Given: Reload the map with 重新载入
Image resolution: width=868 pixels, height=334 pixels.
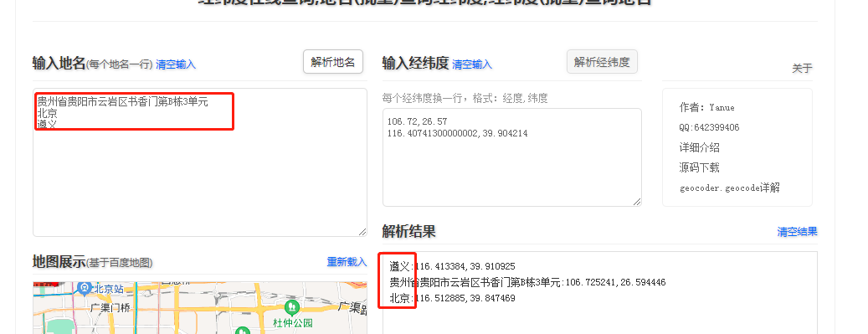Looking at the screenshot, I should pos(347,261).
